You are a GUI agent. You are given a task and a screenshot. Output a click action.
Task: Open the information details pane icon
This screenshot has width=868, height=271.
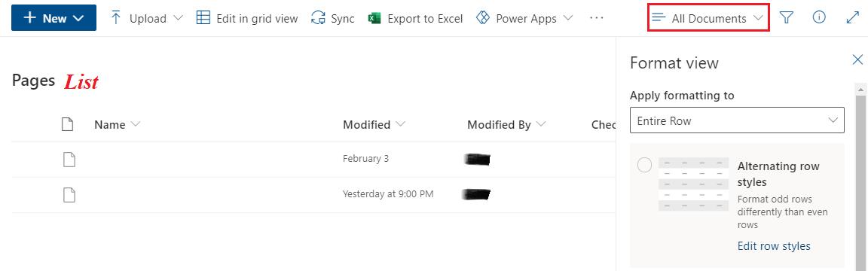pyautogui.click(x=819, y=18)
